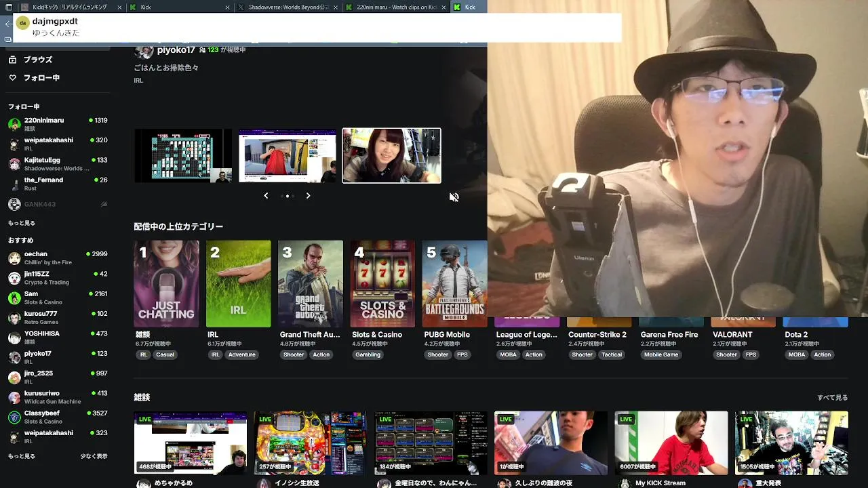This screenshot has height=488, width=868.
Task: Open すべて見る link for 雑談 section
Action: coord(833,397)
